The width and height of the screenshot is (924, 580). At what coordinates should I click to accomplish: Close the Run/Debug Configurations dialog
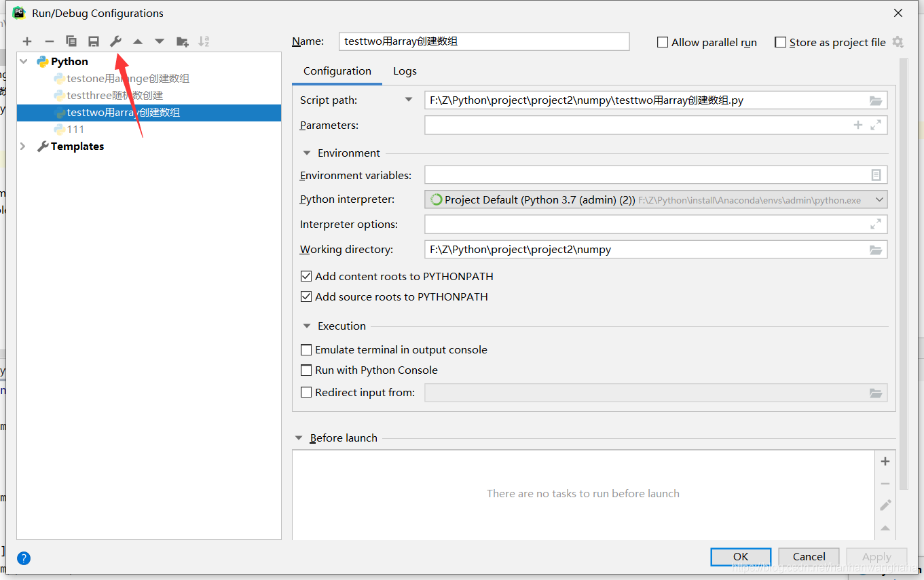click(x=898, y=13)
